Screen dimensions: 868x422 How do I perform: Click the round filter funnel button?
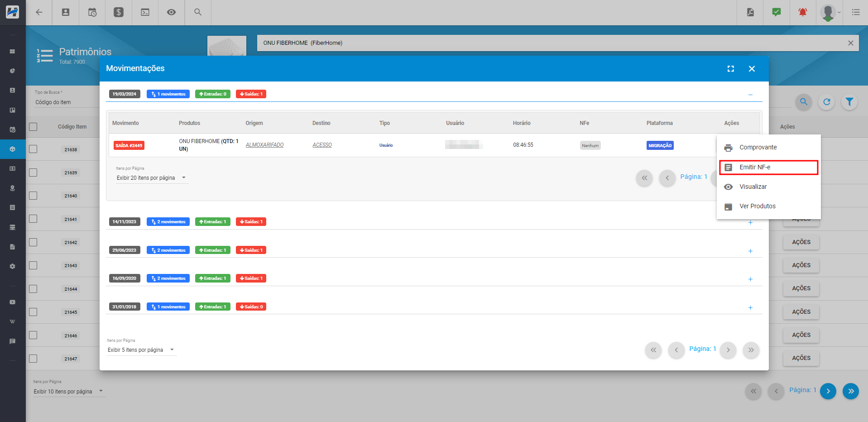[849, 102]
